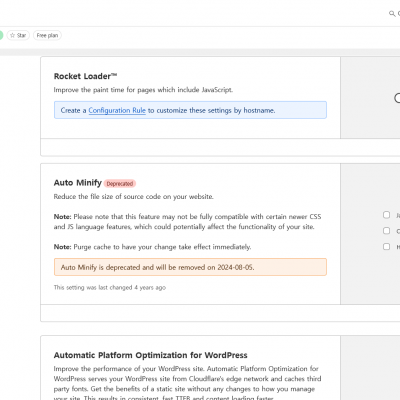Toggle the Rocket Loader switch
This screenshot has height=400, width=400.
click(x=397, y=98)
